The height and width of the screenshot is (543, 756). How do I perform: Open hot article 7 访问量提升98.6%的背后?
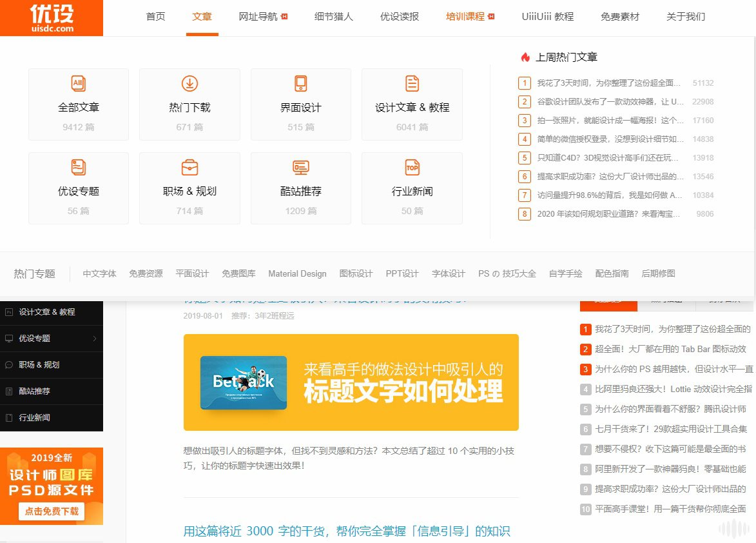(x=610, y=195)
